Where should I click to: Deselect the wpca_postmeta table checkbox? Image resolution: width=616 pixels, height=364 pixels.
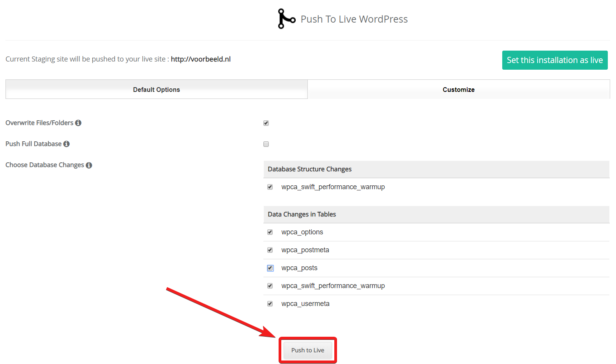[x=270, y=250]
